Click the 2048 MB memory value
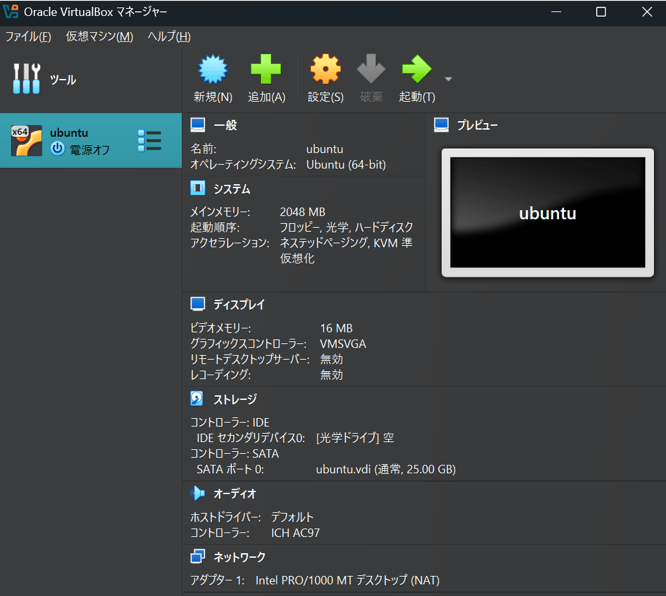 tap(302, 212)
